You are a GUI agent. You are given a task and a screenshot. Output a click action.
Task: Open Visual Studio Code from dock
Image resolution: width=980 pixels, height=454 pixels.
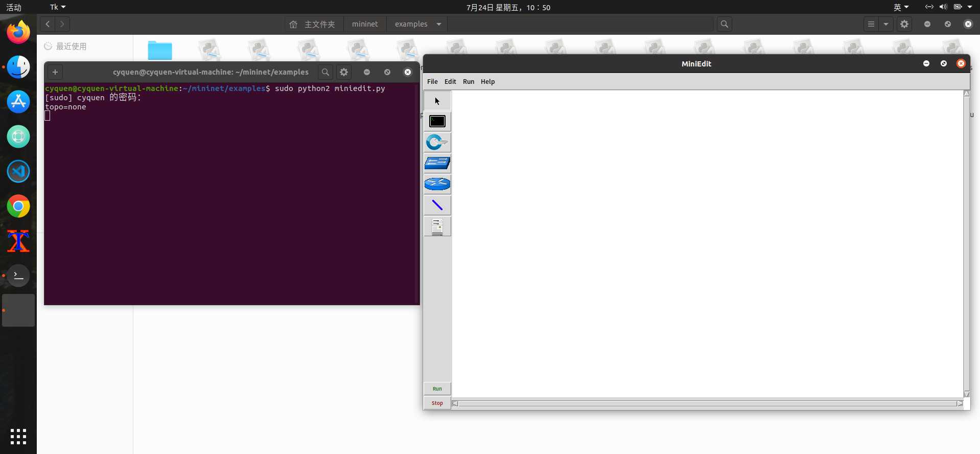tap(18, 171)
